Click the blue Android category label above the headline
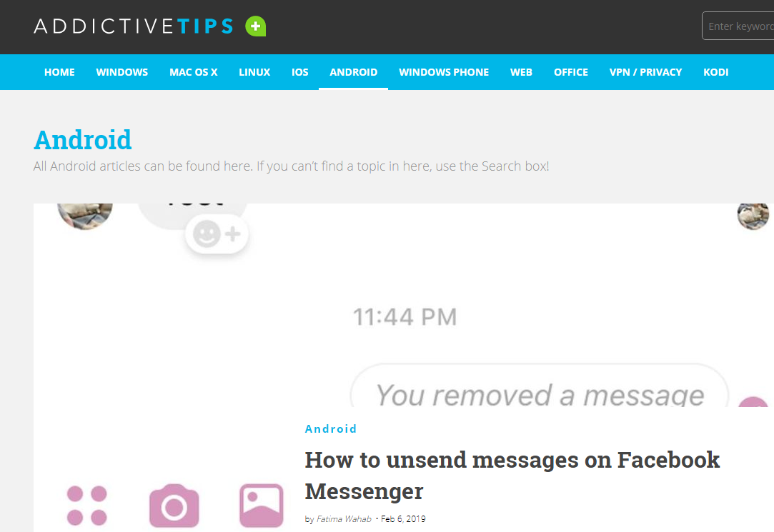This screenshot has height=532, width=774. pyautogui.click(x=331, y=429)
